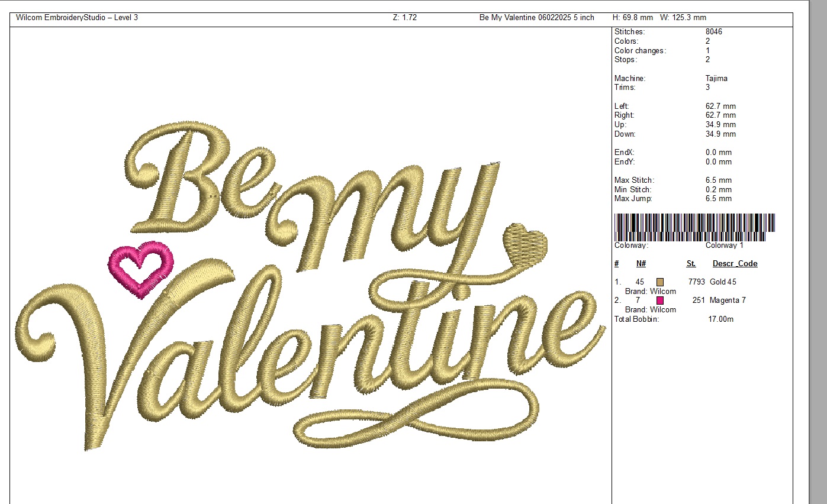The image size is (827, 504).
Task: Click the zoom value Z: 1.72
Action: coord(405,18)
